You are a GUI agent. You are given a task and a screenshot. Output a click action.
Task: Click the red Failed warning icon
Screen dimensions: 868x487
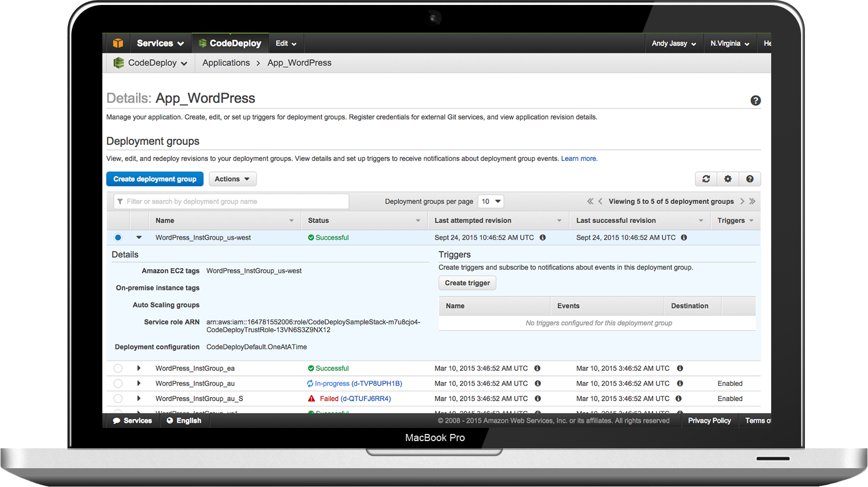click(311, 399)
